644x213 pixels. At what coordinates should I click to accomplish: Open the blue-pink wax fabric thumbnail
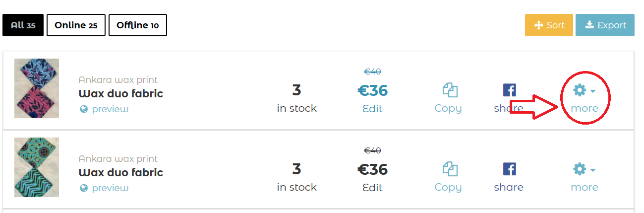tap(37, 88)
